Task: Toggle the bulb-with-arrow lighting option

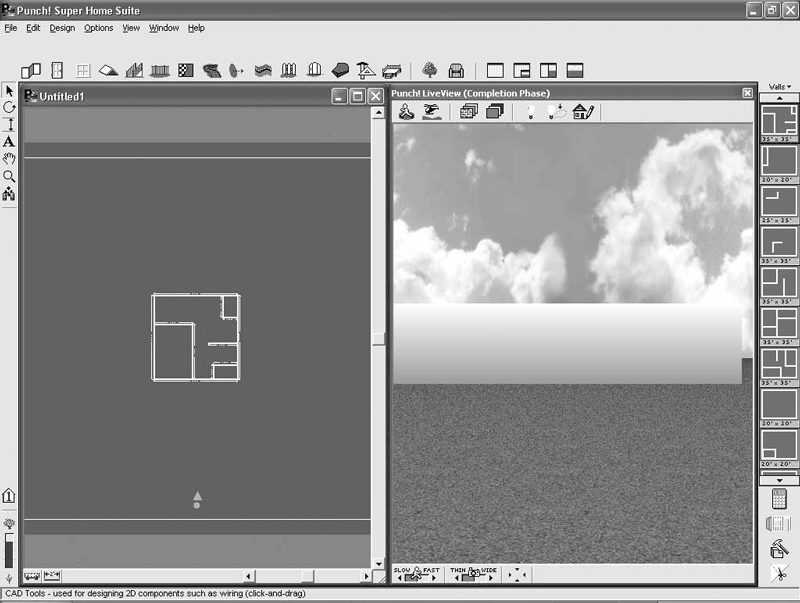Action: 556,111
